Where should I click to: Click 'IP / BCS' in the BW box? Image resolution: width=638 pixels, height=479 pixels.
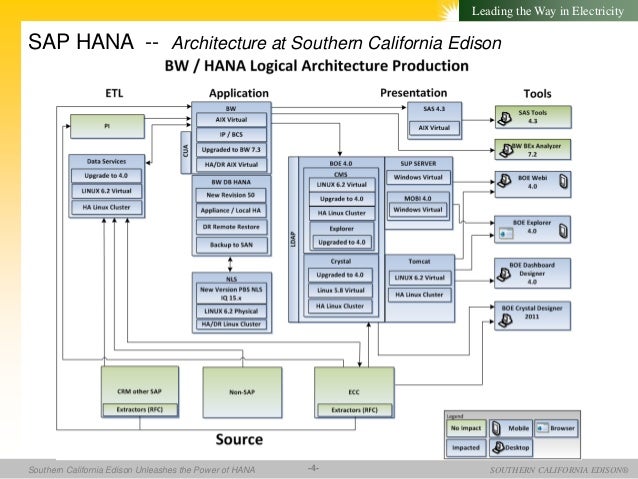tap(231, 134)
